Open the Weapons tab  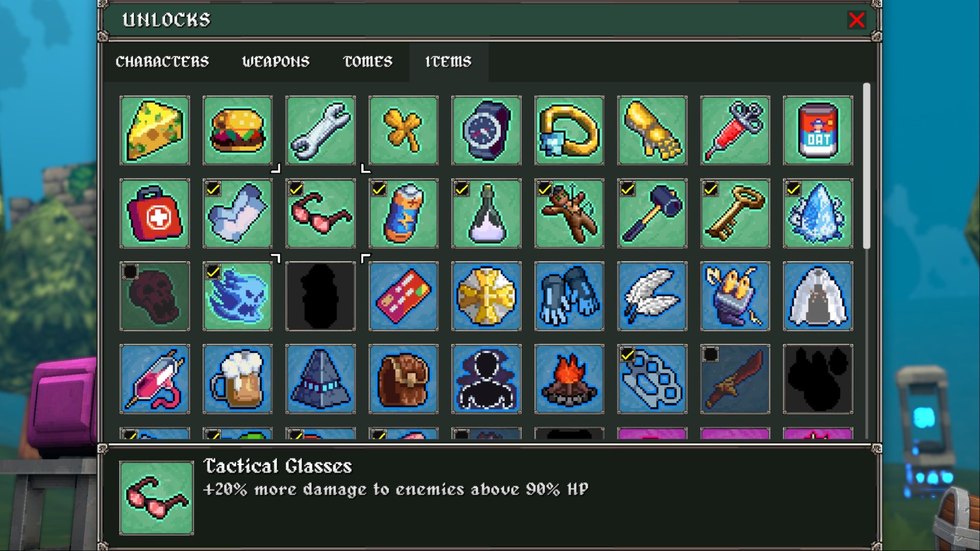(276, 62)
